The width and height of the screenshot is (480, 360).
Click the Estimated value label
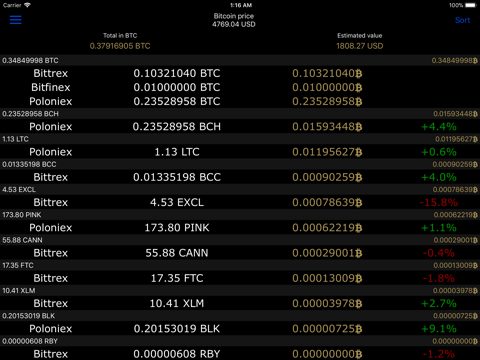click(x=360, y=35)
